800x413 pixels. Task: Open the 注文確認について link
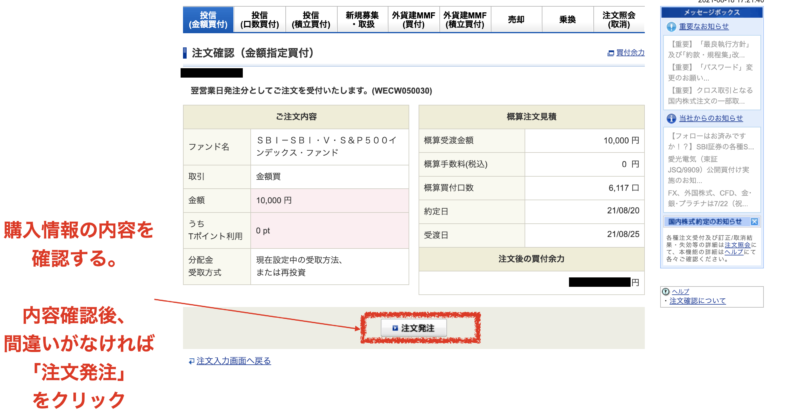(697, 301)
